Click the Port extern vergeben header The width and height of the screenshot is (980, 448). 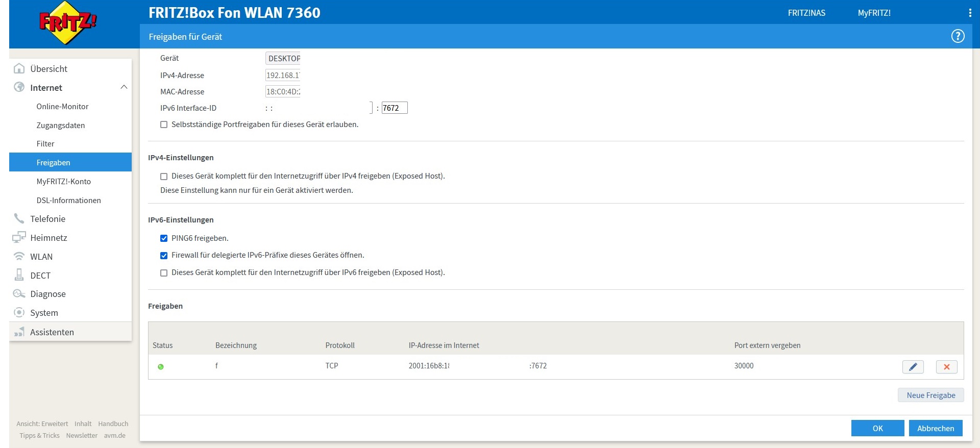767,345
